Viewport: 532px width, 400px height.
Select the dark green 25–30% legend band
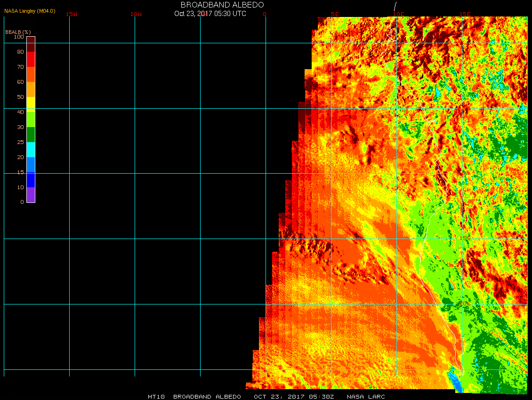pos(31,135)
